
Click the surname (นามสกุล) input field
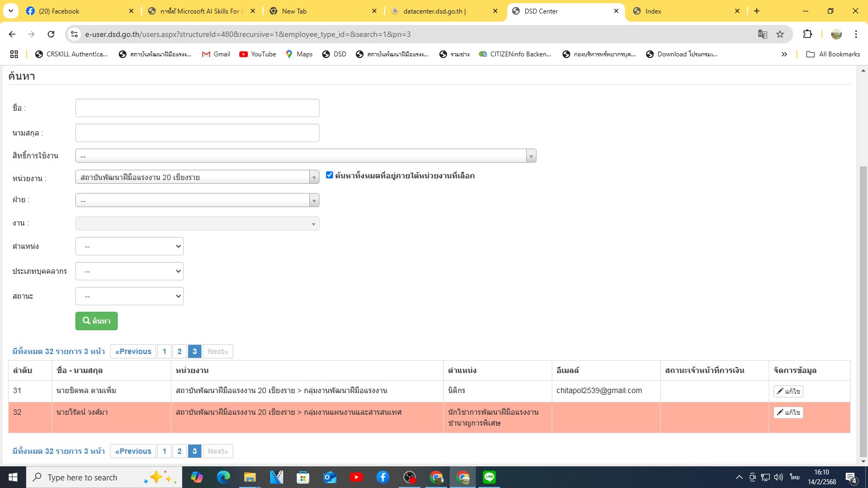[197, 133]
